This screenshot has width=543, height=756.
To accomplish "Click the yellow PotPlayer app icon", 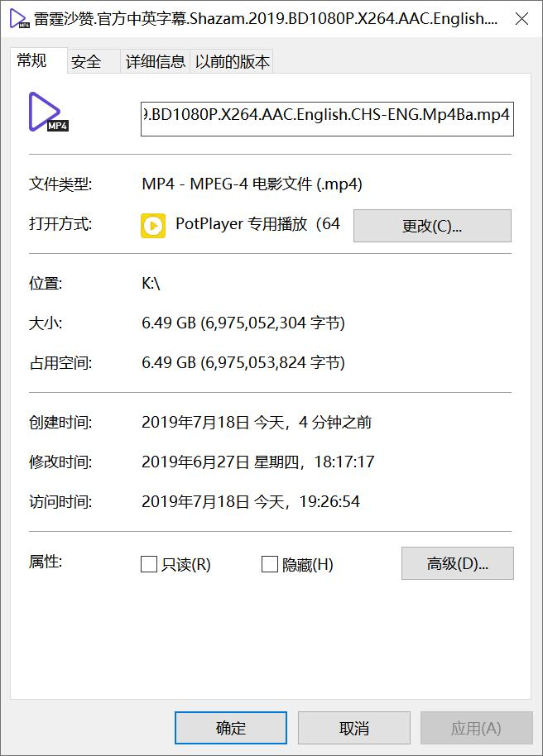I will coord(153,225).
